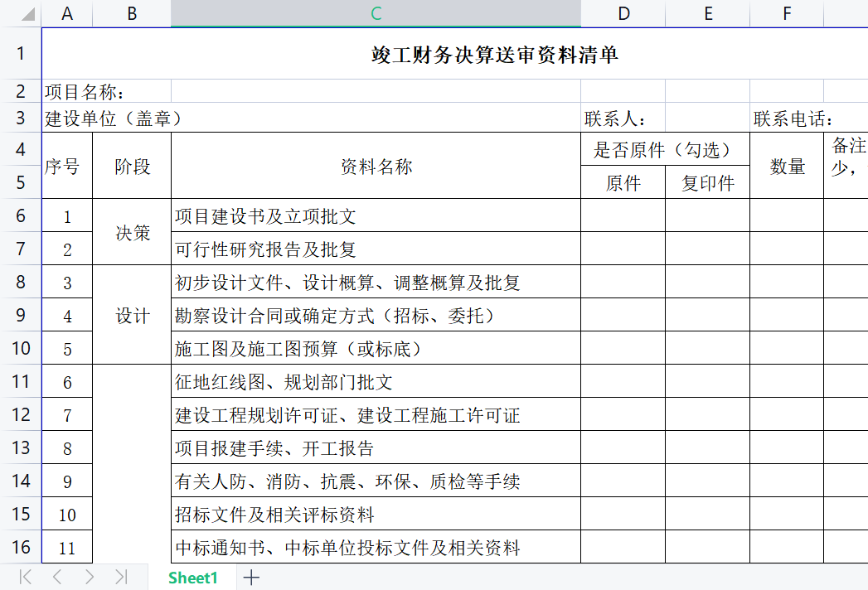The image size is (868, 590).
Task: Select column C header
Action: tap(376, 13)
